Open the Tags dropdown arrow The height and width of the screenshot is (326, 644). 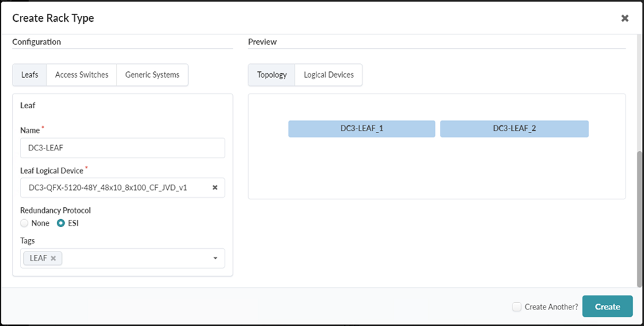tap(215, 258)
